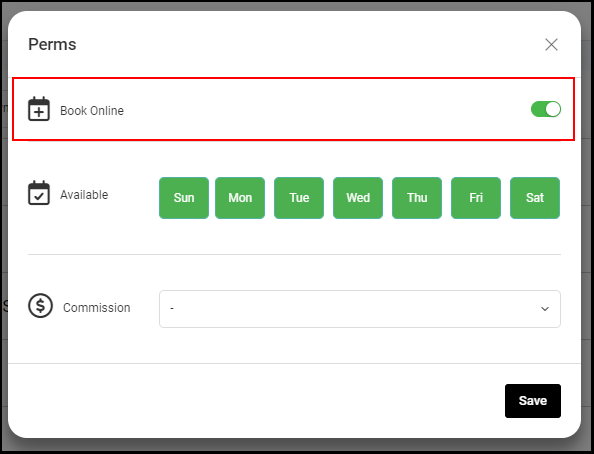This screenshot has width=594, height=454.
Task: Click the Book Online label text
Action: (92, 111)
